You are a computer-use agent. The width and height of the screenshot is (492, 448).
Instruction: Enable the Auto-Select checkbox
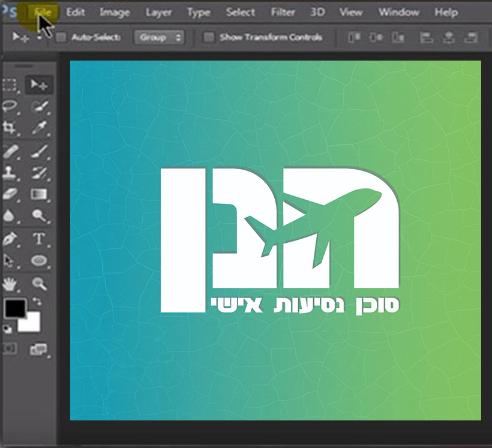tap(61, 38)
